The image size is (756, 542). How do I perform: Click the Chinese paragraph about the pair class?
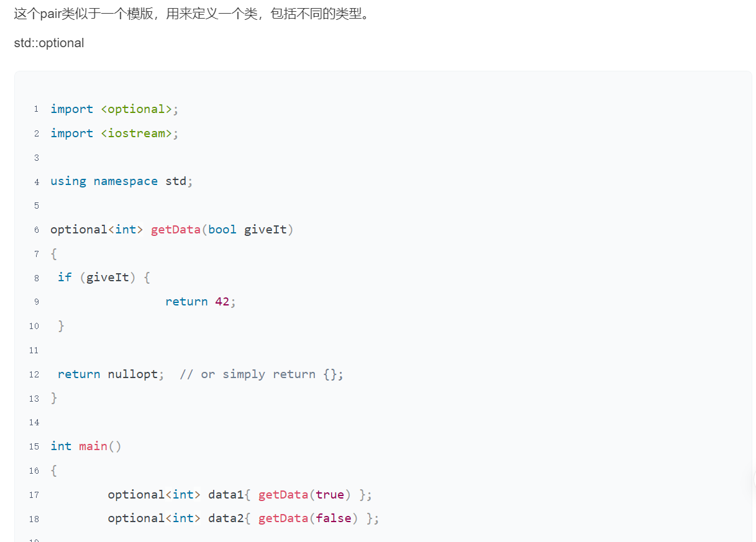point(192,13)
